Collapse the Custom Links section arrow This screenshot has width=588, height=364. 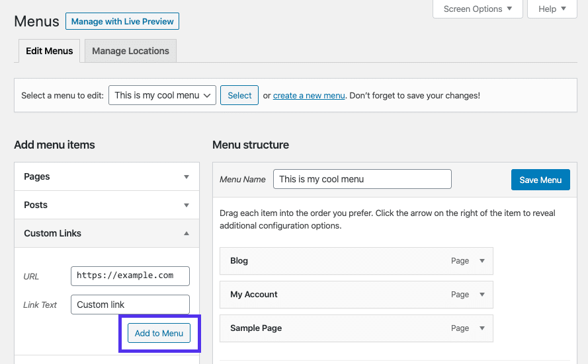click(187, 234)
